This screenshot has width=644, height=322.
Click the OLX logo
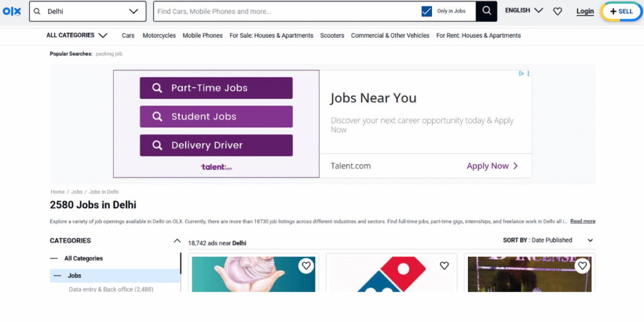11,11
